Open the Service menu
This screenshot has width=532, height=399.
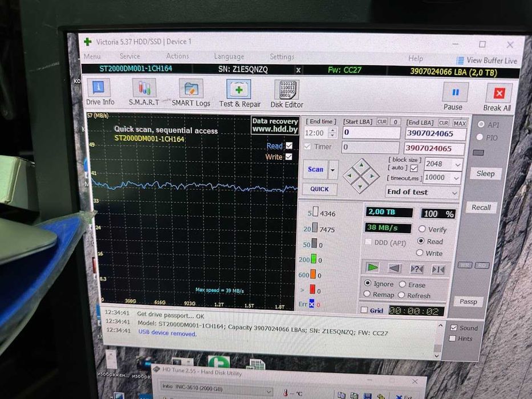coord(129,56)
